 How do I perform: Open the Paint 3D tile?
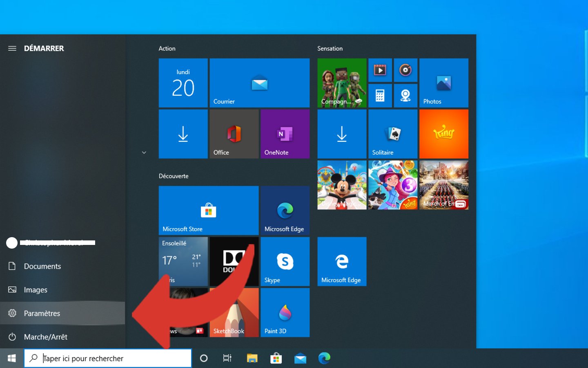pos(285,312)
